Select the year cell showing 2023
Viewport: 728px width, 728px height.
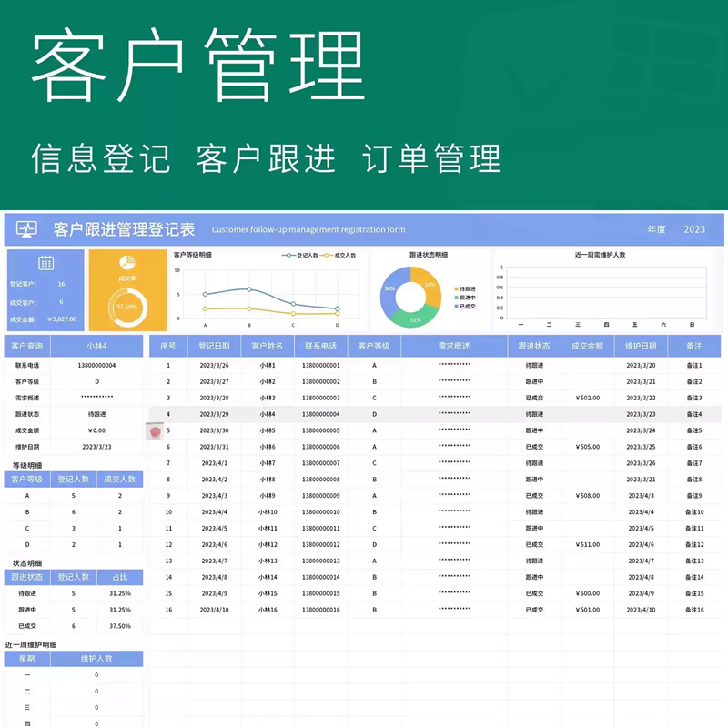[x=694, y=229]
